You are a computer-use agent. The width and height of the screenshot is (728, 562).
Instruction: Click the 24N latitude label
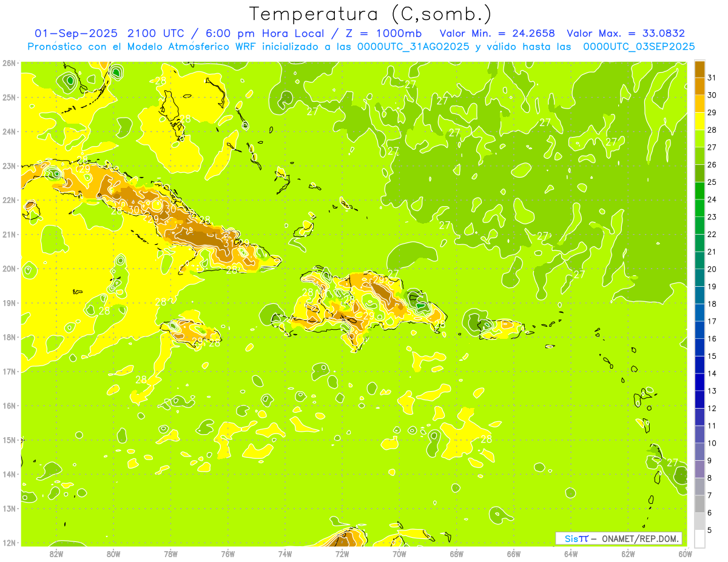(x=8, y=132)
